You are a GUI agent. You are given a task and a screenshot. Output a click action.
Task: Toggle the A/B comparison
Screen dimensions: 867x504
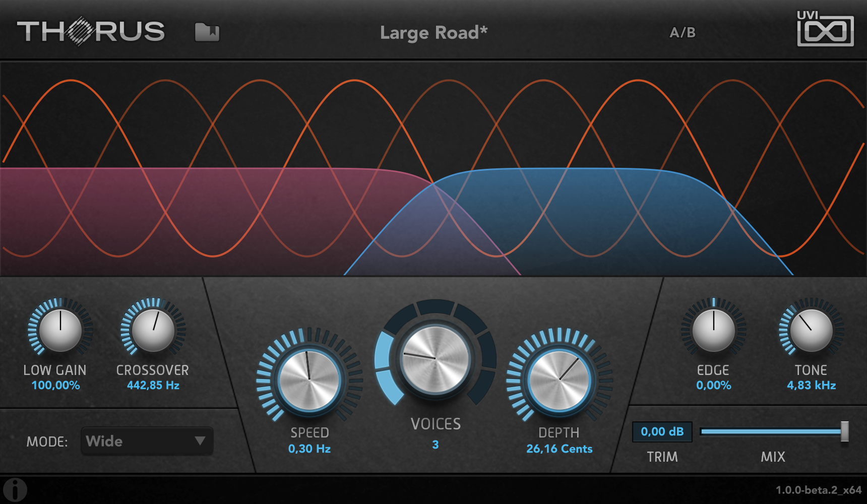(x=683, y=33)
